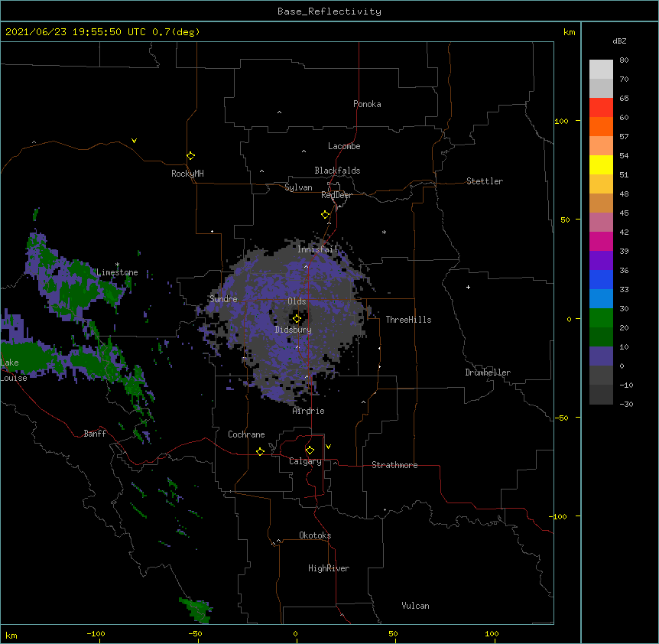Click the yellow V marker east of Calgary

pyautogui.click(x=328, y=447)
